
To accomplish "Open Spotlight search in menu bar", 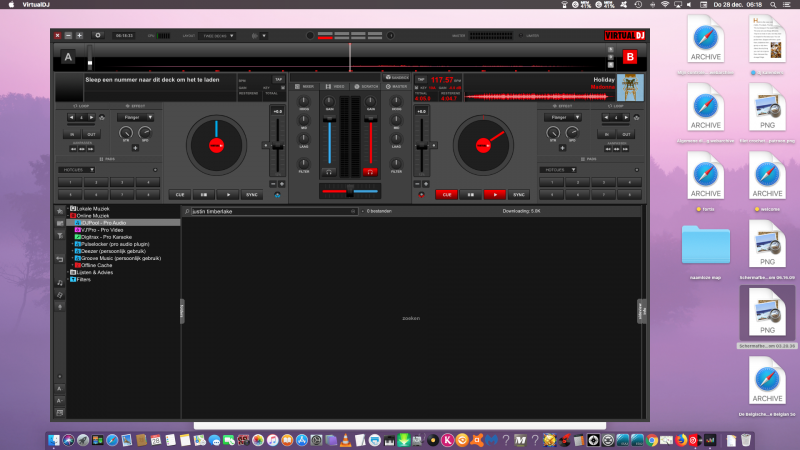I will click(x=773, y=5).
